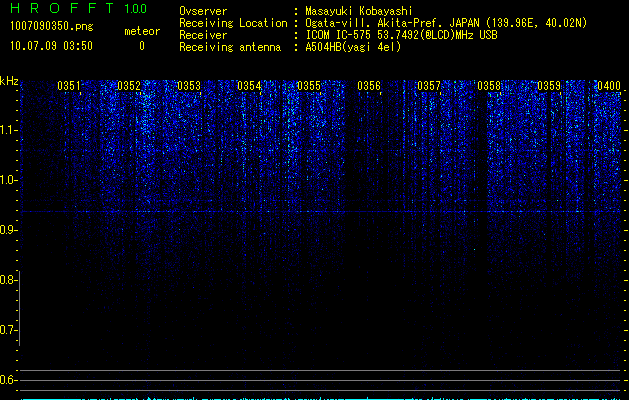
Task: Click the 1.1 kHz axis label
Action: tap(8, 130)
